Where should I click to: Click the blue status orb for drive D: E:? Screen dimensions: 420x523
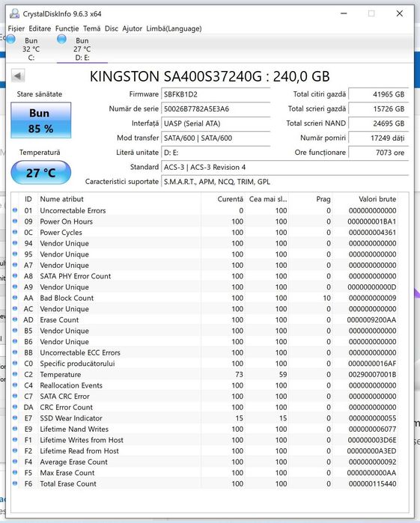[61, 40]
